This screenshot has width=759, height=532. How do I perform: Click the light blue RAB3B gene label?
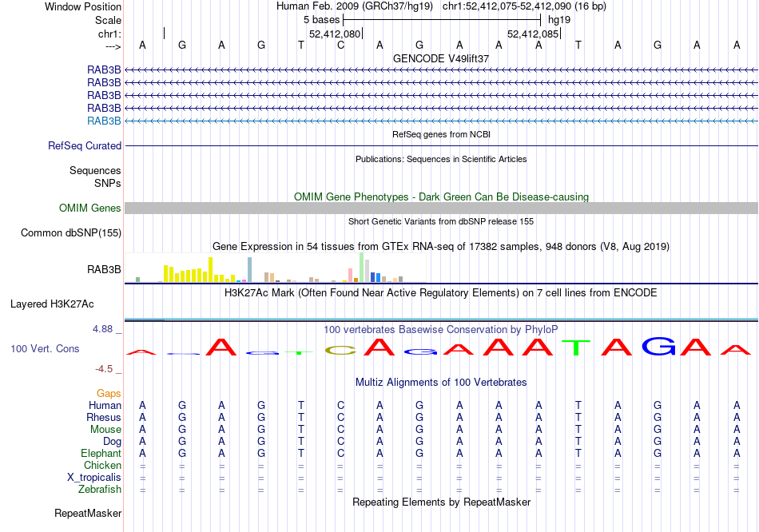(x=104, y=121)
